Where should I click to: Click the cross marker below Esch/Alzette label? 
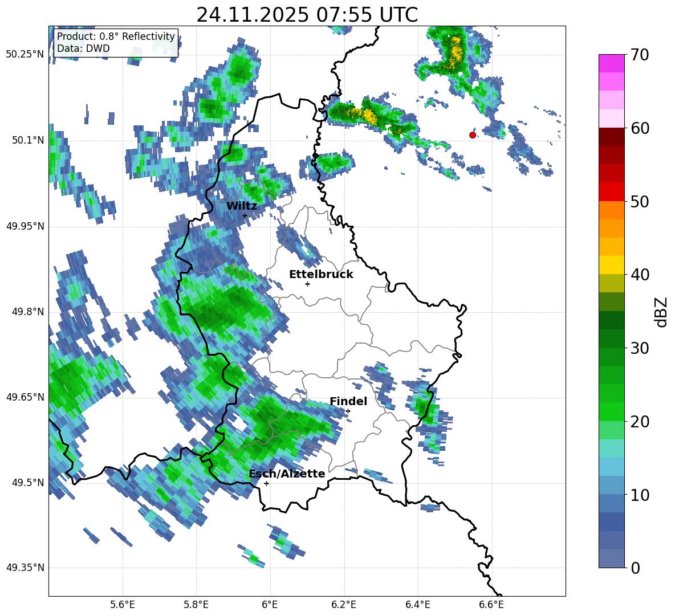click(266, 483)
